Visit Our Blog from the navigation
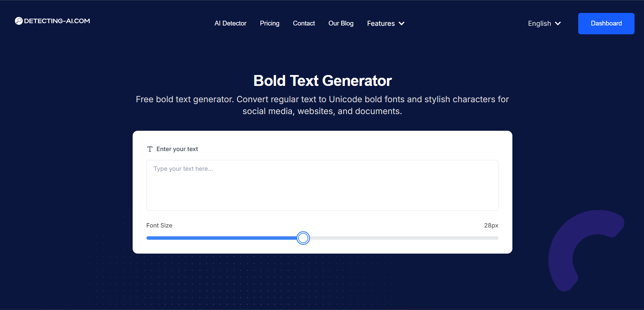Screen dimensions: 644x310 pyautogui.click(x=341, y=23)
